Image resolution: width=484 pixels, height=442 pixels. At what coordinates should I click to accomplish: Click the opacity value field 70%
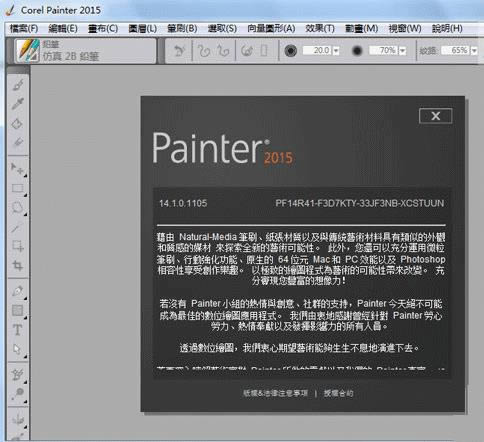[384, 51]
